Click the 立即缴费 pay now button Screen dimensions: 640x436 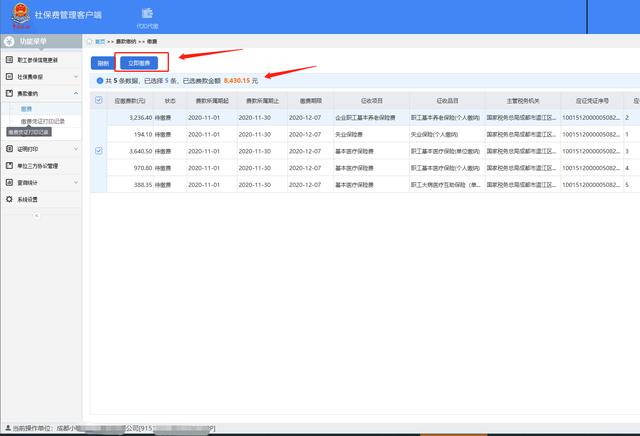[139, 63]
